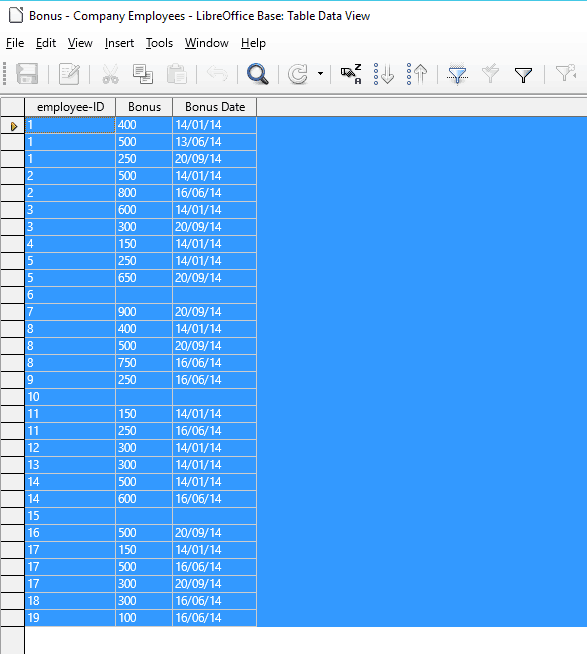Open the Tools menu

[x=159, y=43]
